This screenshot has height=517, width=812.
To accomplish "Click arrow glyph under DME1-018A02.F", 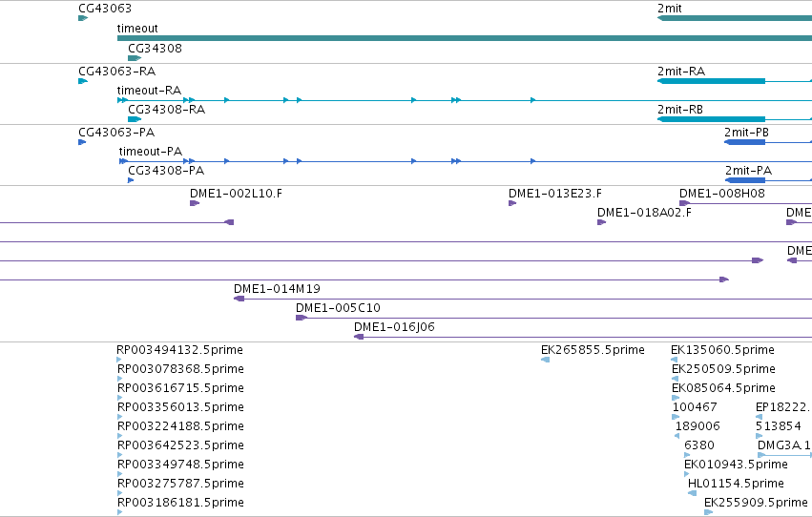I will pos(601,222).
